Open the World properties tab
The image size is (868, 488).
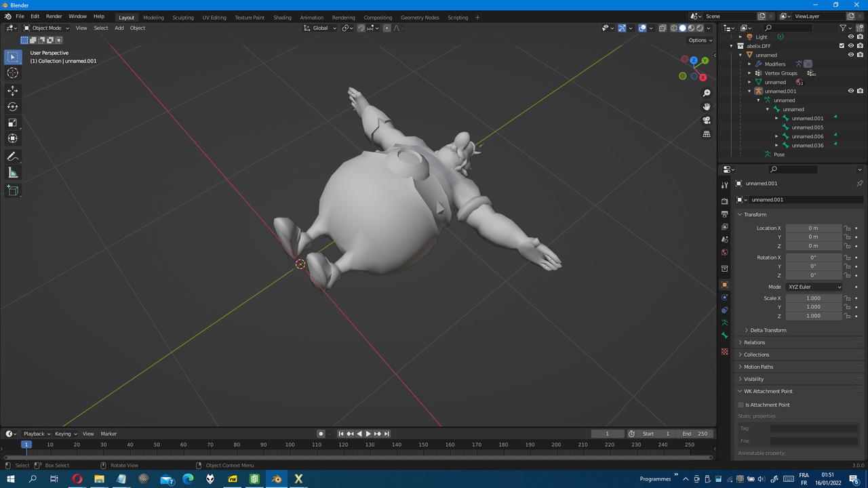(x=724, y=252)
